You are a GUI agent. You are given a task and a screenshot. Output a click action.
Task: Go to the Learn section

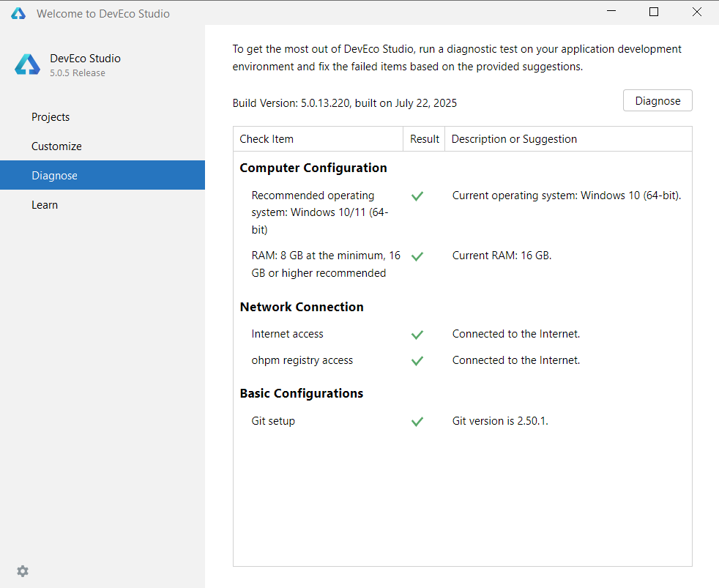coord(103,204)
